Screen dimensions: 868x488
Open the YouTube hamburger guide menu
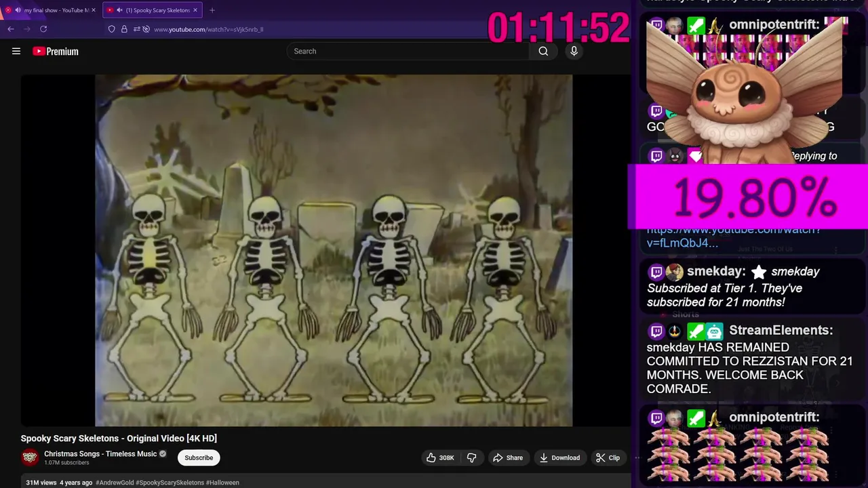pyautogui.click(x=16, y=51)
